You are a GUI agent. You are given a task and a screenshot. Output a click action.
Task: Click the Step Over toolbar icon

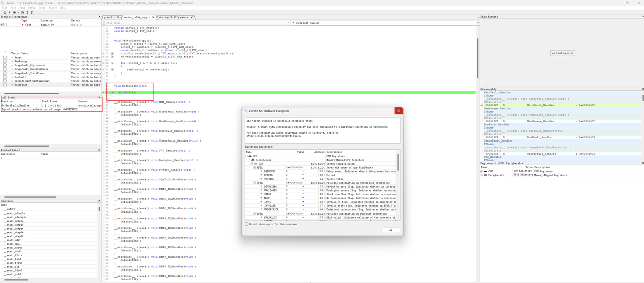[x=14, y=12]
